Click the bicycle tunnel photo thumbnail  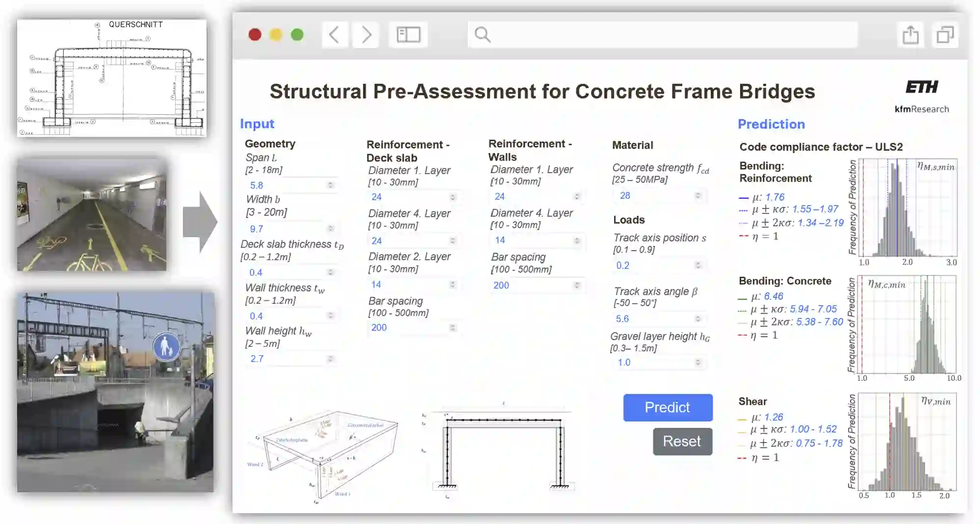(x=92, y=214)
